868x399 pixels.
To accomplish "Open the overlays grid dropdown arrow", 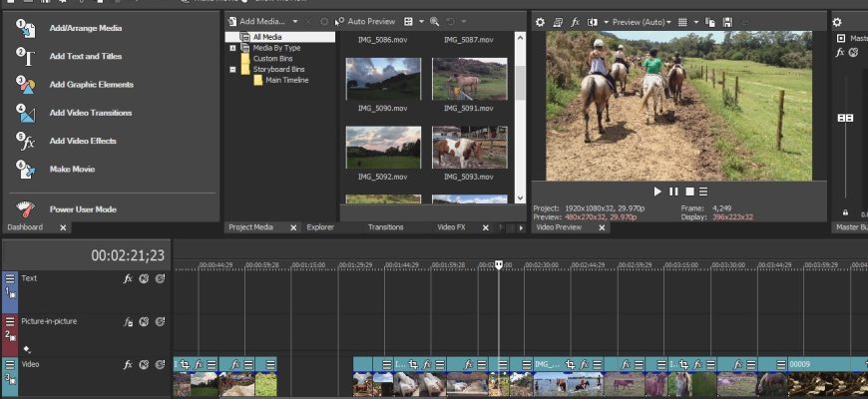I will [x=696, y=23].
